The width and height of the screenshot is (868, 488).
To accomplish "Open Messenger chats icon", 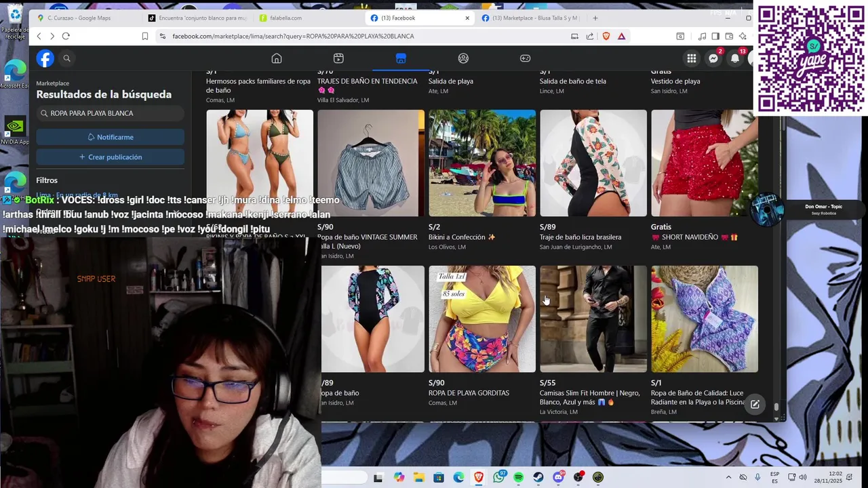I will (713, 58).
